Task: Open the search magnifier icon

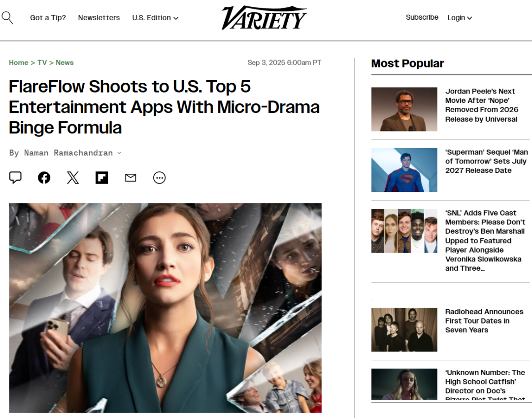Action: 7,18
